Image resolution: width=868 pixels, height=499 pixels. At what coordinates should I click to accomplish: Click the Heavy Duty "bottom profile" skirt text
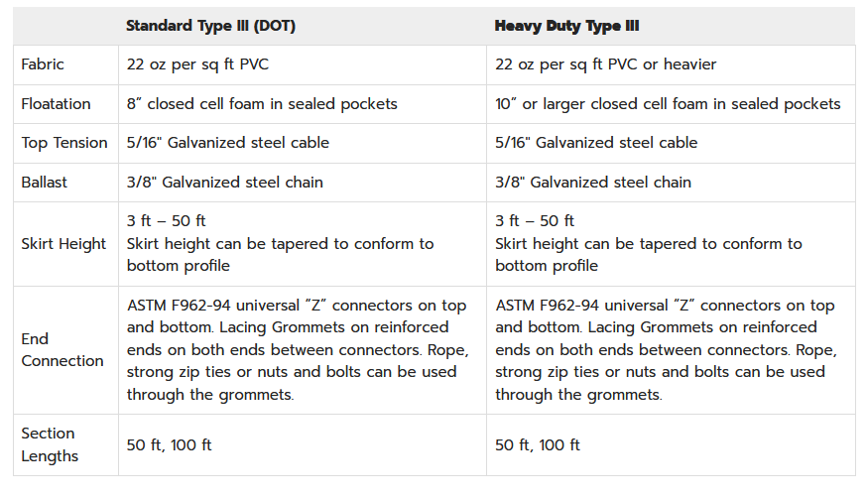pyautogui.click(x=547, y=266)
